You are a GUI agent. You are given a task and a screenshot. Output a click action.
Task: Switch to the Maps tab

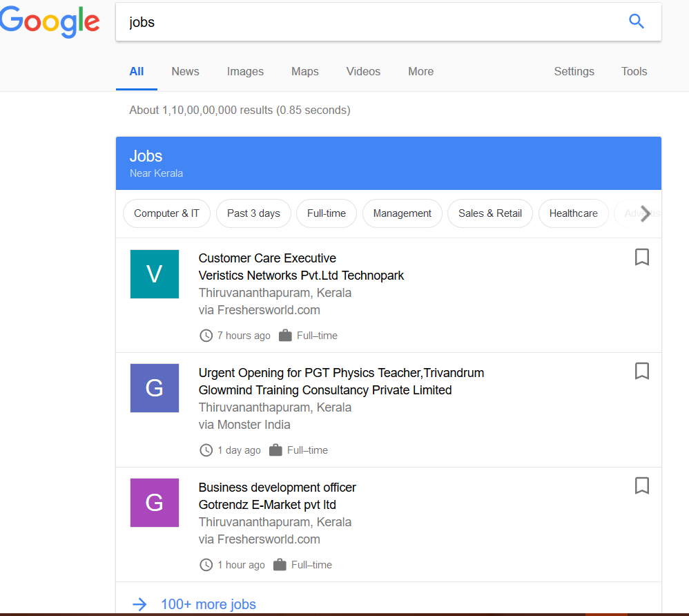305,72
